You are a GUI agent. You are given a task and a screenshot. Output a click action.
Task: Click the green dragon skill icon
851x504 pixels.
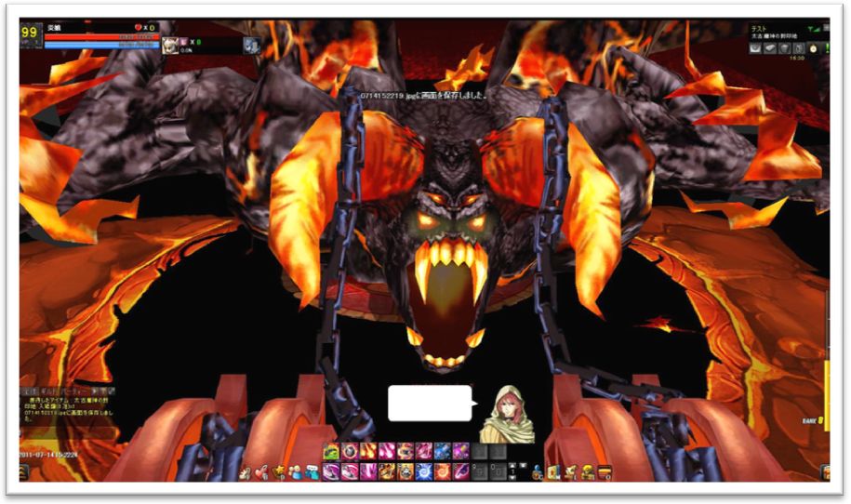(x=332, y=451)
